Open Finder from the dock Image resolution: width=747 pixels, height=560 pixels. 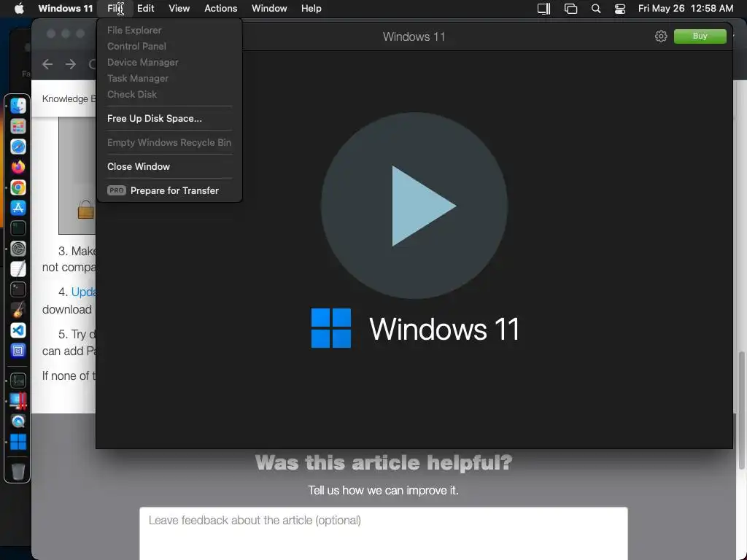pyautogui.click(x=18, y=106)
